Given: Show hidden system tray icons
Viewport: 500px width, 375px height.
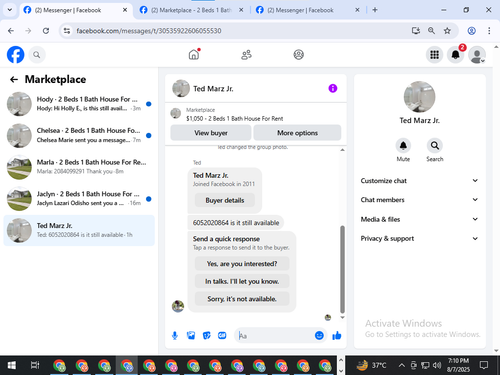Looking at the screenshot, I should pos(402,365).
